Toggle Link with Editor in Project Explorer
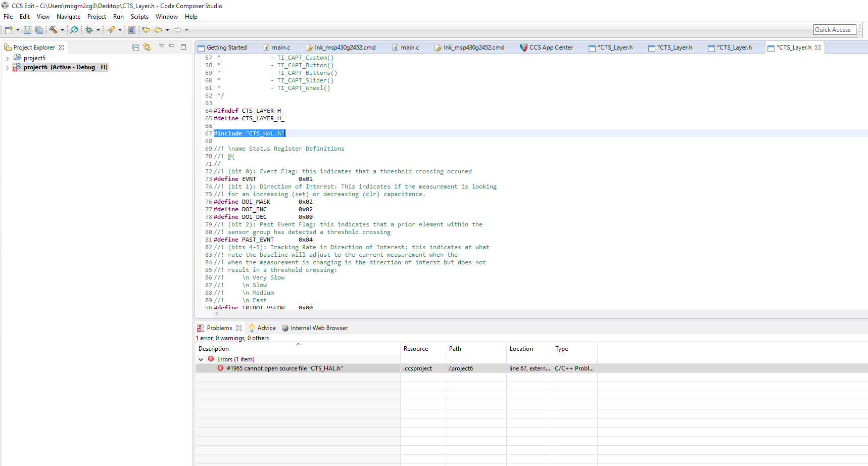Viewport: 868px width, 466px height. click(x=147, y=47)
